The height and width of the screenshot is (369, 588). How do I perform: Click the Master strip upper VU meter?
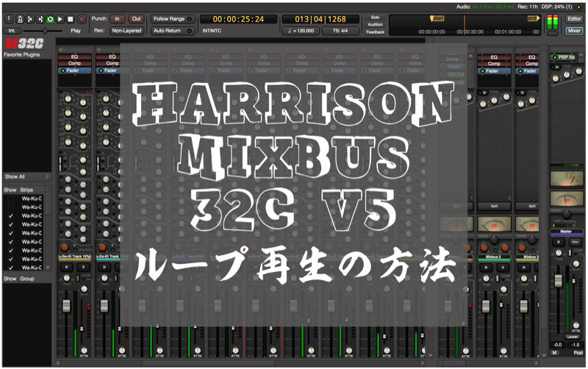coord(567,179)
